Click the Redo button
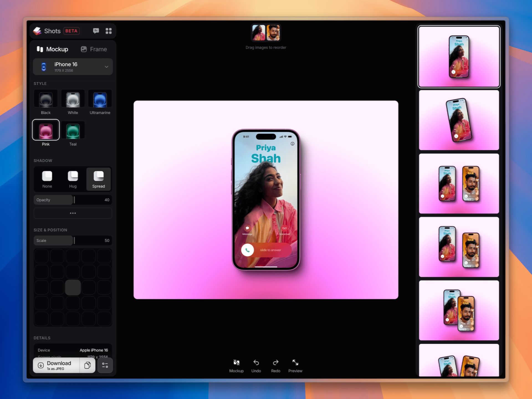 (276, 366)
